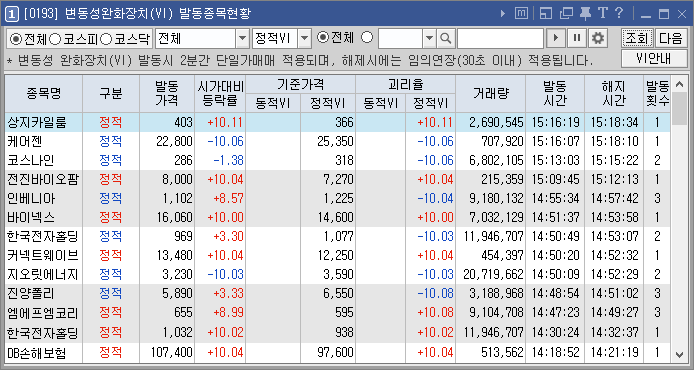The image size is (694, 370).
Task: Click the small arrow icon in title bar
Action: [x=503, y=14]
